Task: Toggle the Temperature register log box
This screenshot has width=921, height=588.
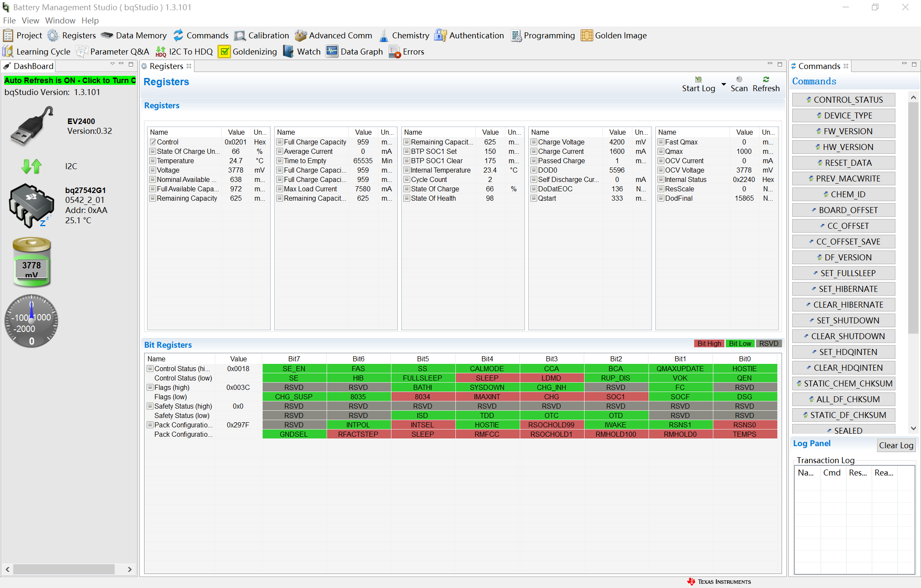Action: [153, 161]
